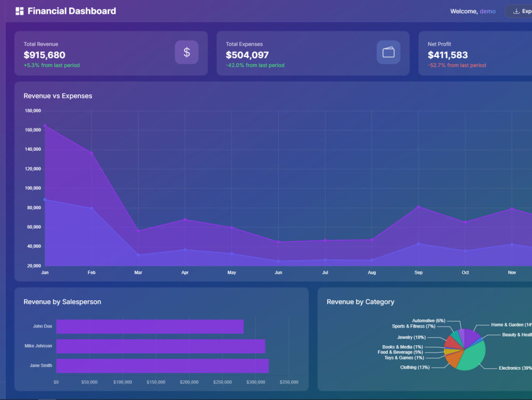Click the John Doe axis label
The width and height of the screenshot is (532, 400).
tap(43, 326)
